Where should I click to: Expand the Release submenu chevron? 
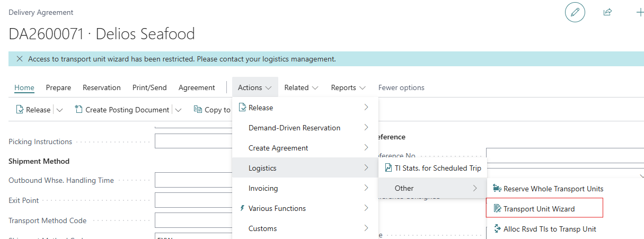click(x=366, y=108)
